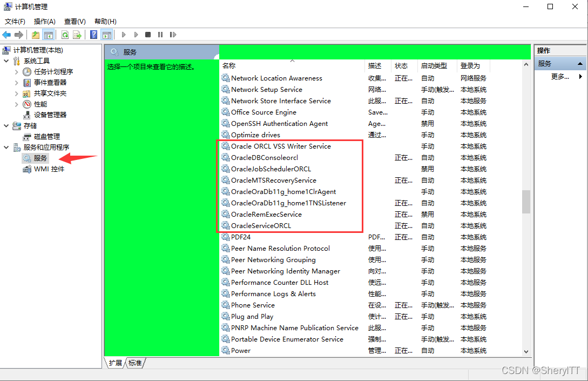
Task: Click 更多... in the actions pane
Action: click(560, 77)
